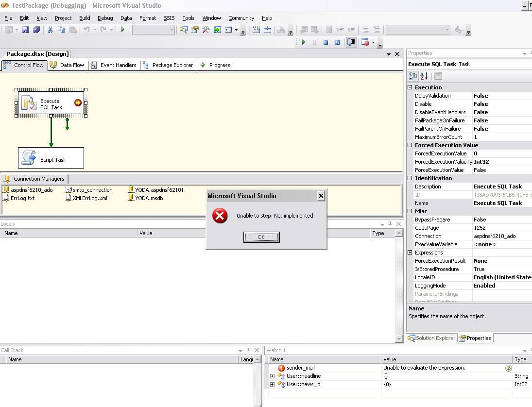The width and height of the screenshot is (532, 407).
Task: Switch properties to Categorized view icon
Action: tap(413, 76)
